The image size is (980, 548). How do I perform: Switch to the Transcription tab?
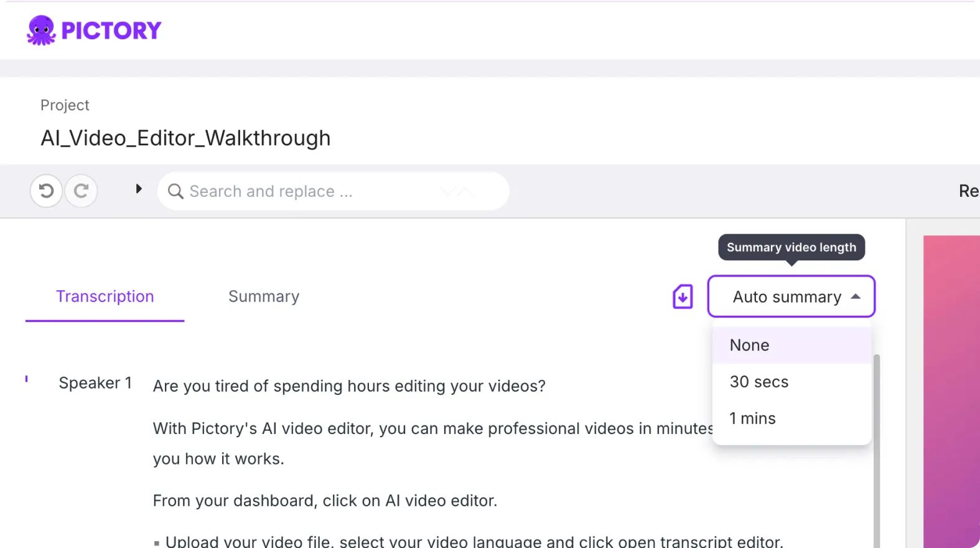105,296
